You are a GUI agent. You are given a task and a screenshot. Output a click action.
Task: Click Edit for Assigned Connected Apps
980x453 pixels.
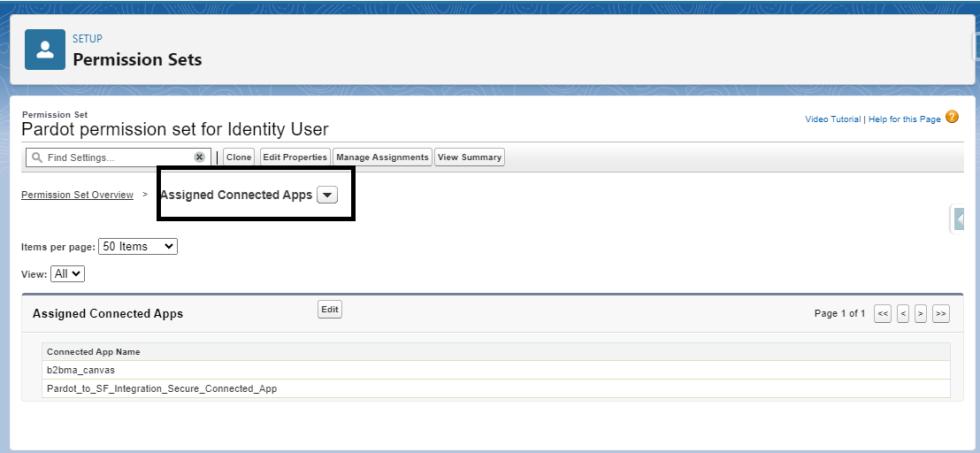pyautogui.click(x=330, y=310)
